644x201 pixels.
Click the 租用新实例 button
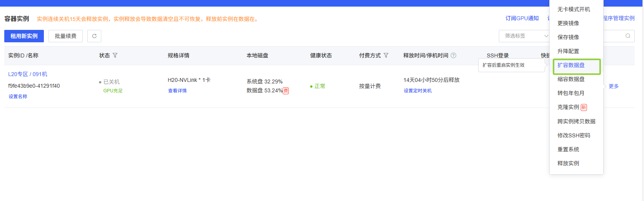coord(24,36)
